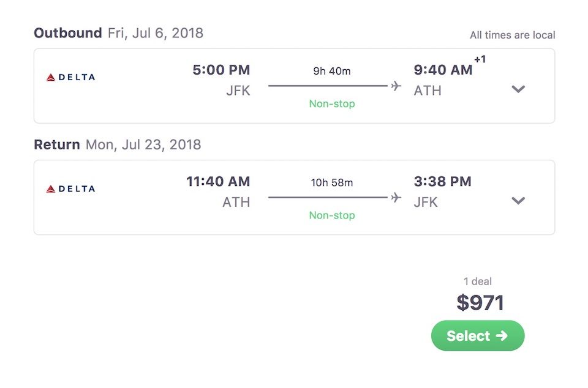
Task: Click the Delta logo on return flight
Action: 70,189
